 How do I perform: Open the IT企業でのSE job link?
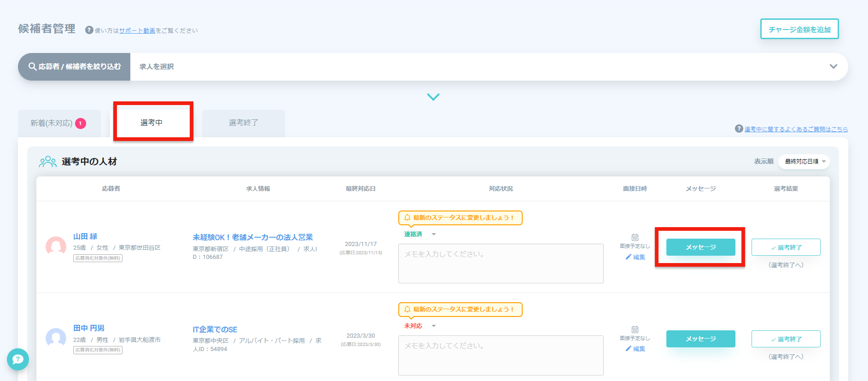click(215, 329)
